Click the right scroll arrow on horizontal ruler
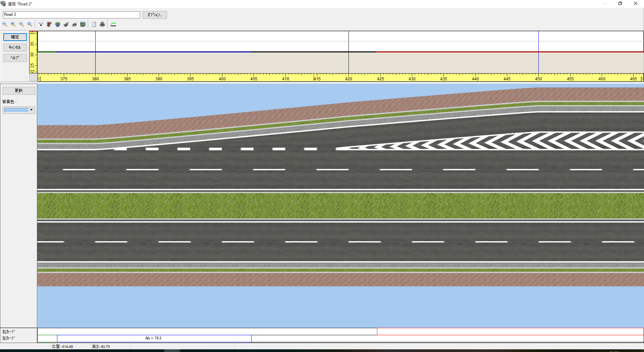 642,79
